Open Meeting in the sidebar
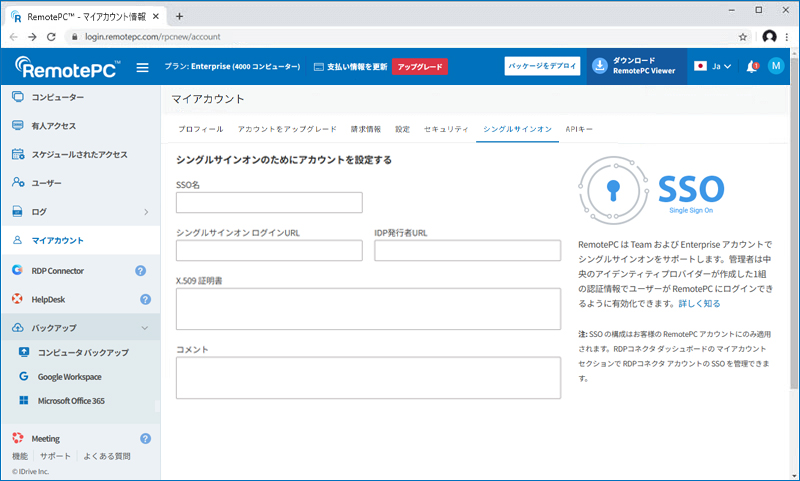 click(x=45, y=439)
